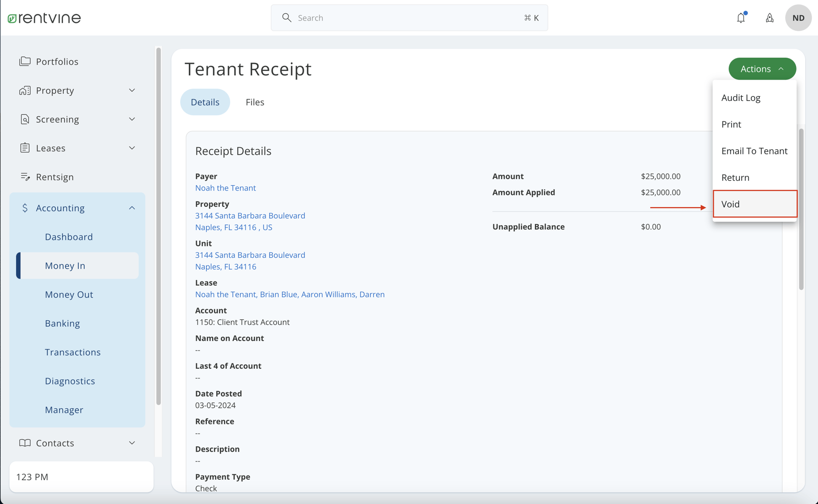This screenshot has height=504, width=818.
Task: Close the Actions dropdown button
Action: [x=762, y=69]
